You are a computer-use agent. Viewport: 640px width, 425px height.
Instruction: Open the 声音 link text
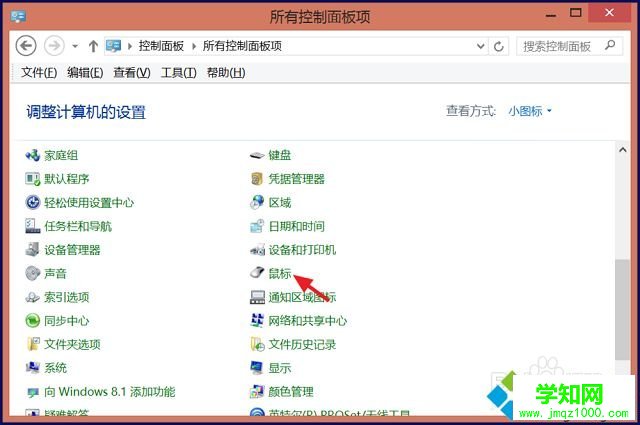(55, 274)
